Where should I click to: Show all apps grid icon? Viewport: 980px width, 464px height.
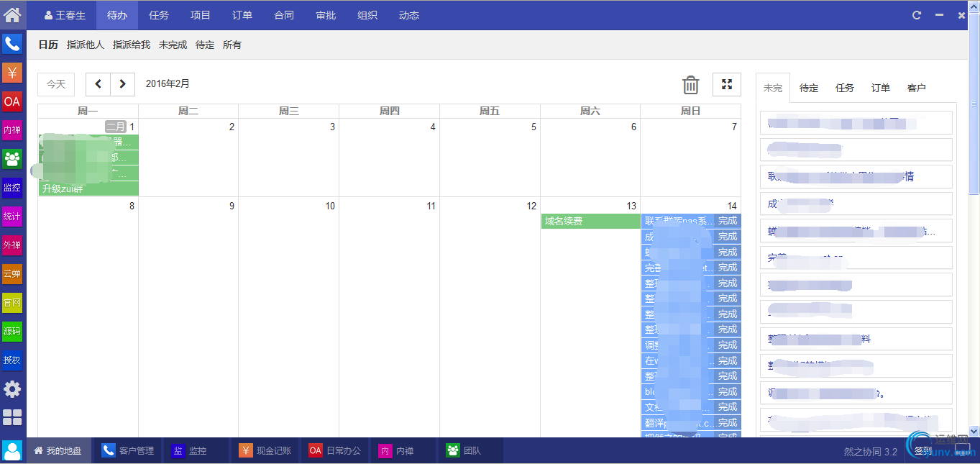coord(12,418)
